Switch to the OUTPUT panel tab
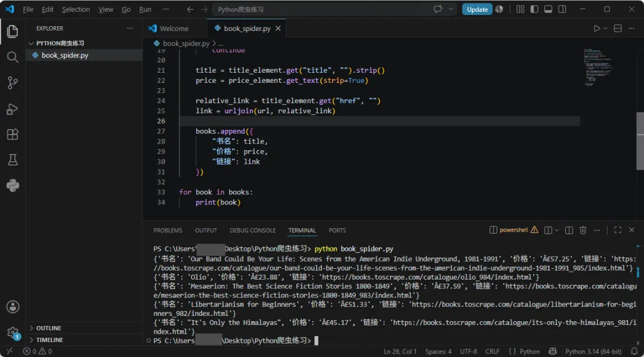Viewport: 644px width, 357px height. coord(206,230)
